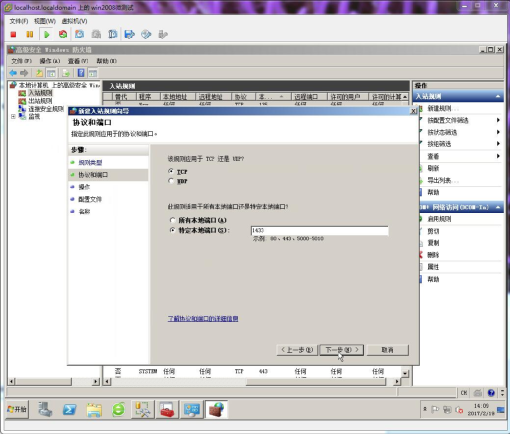Open the 虚拟机(V) menu
This screenshot has width=511, height=434.
(74, 21)
